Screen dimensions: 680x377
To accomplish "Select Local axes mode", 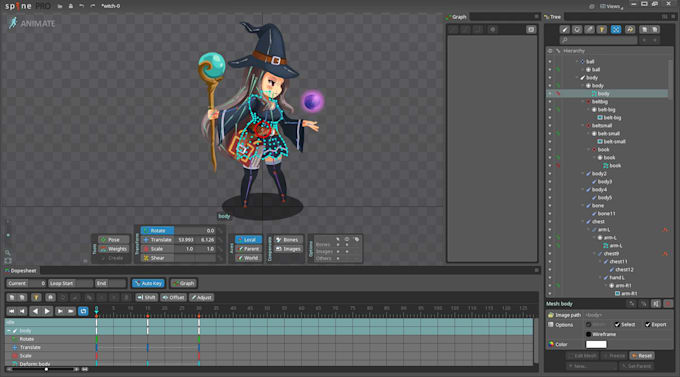I will (x=248, y=239).
